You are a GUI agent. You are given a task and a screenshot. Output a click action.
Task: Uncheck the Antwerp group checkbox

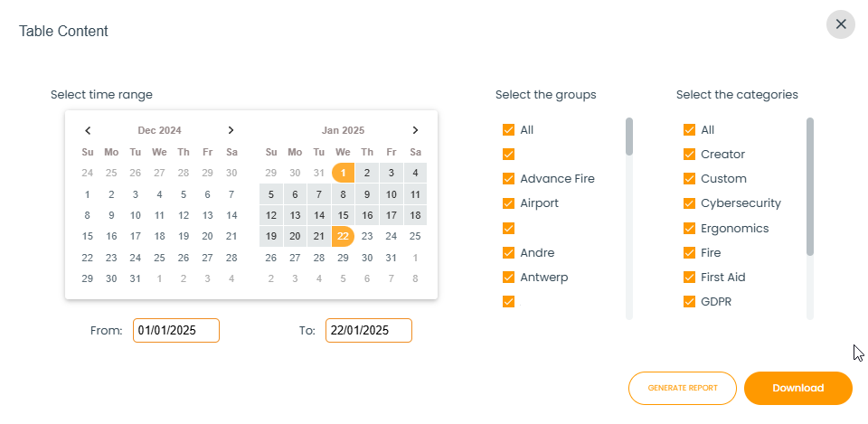(508, 278)
